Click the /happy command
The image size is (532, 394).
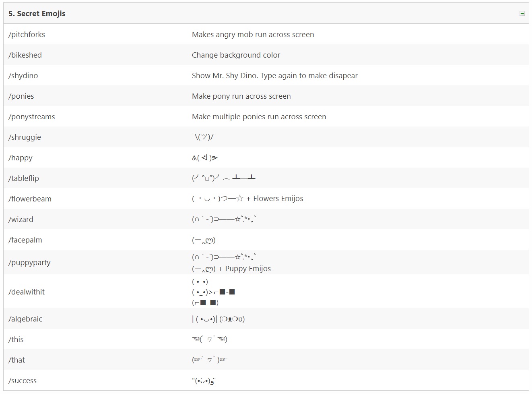tap(20, 158)
